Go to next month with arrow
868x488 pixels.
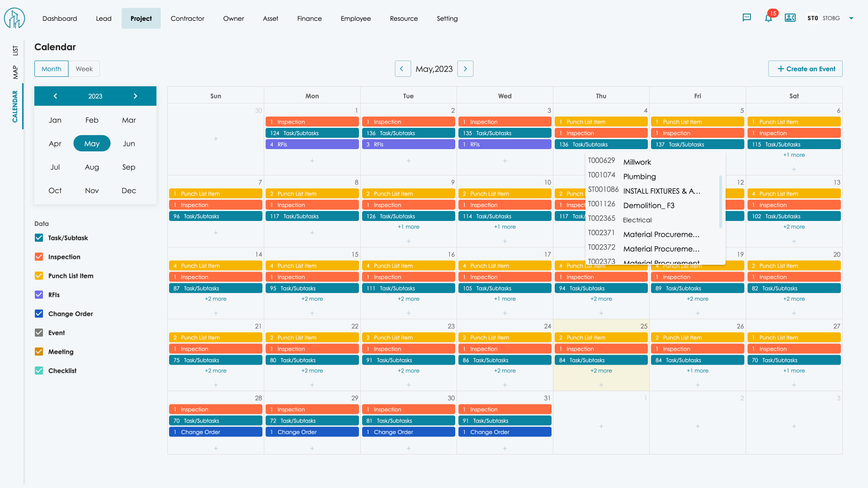tap(465, 69)
